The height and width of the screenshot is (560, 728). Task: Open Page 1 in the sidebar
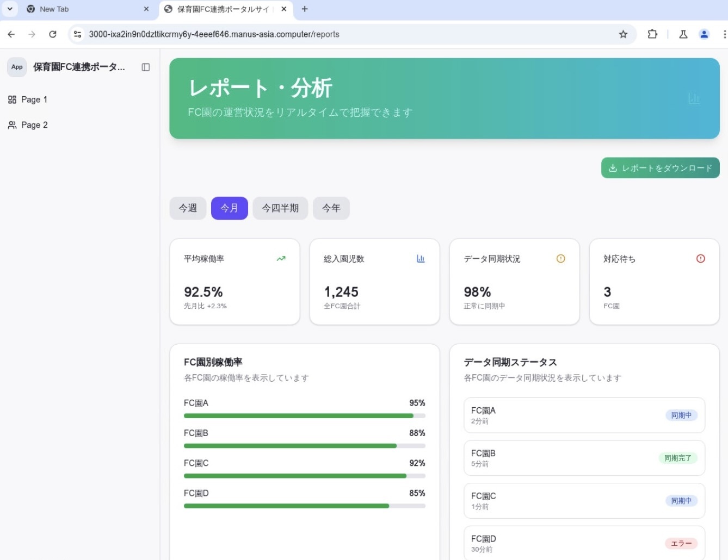tap(34, 99)
